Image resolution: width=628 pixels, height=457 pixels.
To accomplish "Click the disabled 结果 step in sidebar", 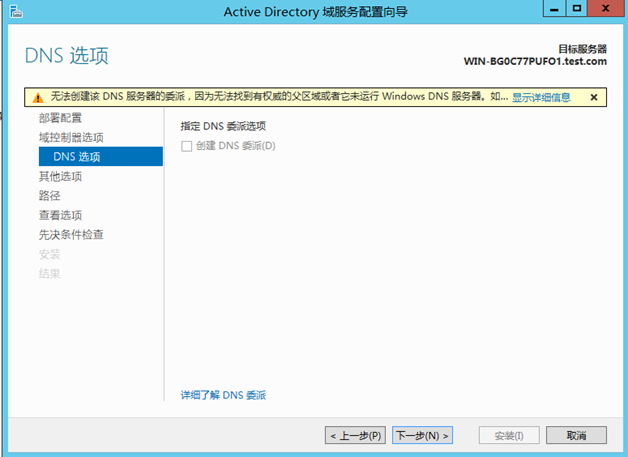I will [x=49, y=274].
